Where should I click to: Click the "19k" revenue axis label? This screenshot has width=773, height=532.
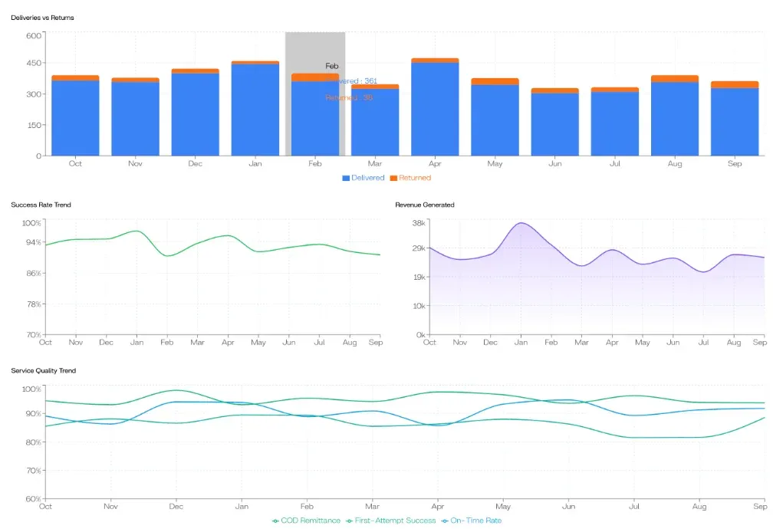tap(419, 277)
